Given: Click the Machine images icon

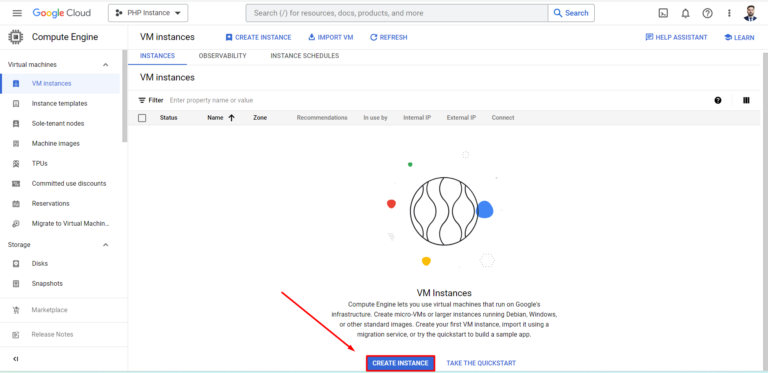Looking at the screenshot, I should coord(16,143).
